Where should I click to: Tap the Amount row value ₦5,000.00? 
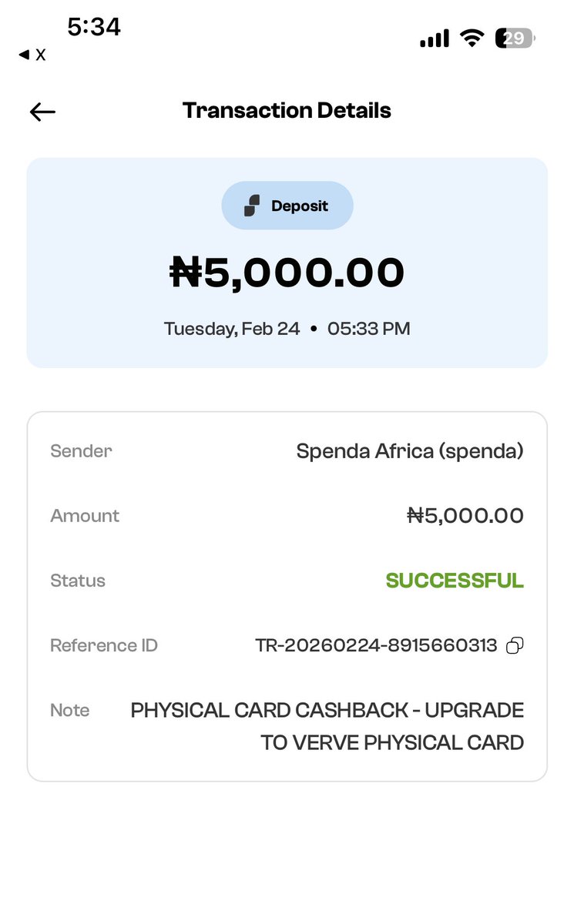465,516
